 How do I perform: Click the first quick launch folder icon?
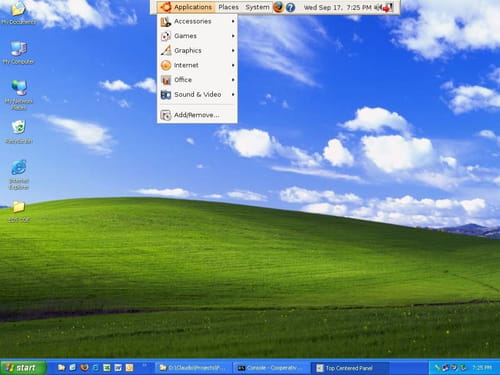point(61,368)
